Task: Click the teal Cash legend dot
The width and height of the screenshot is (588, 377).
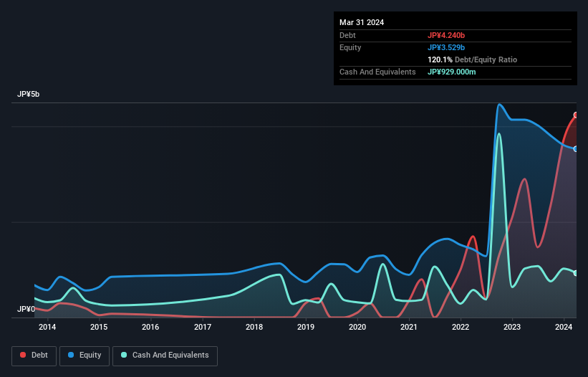Action: [124, 355]
